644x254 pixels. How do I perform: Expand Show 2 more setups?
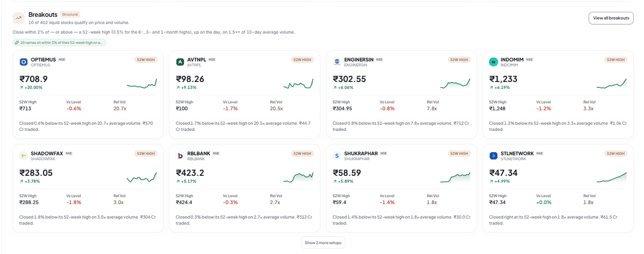[x=323, y=243]
